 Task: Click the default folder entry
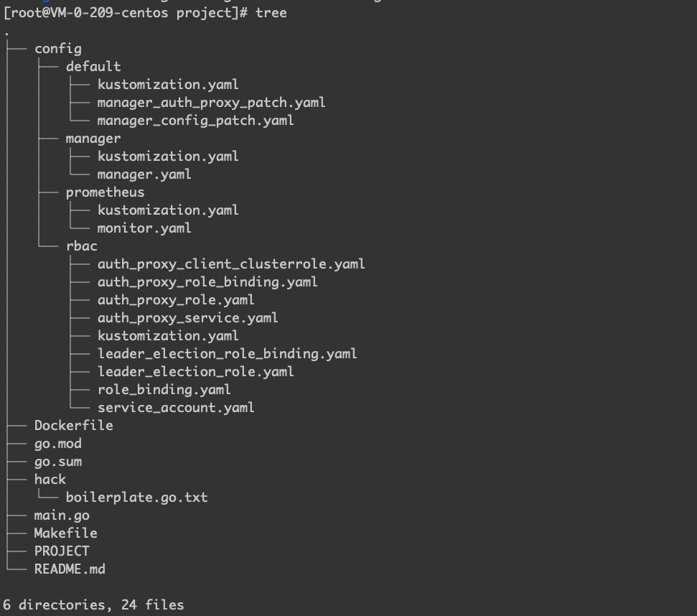[93, 67]
